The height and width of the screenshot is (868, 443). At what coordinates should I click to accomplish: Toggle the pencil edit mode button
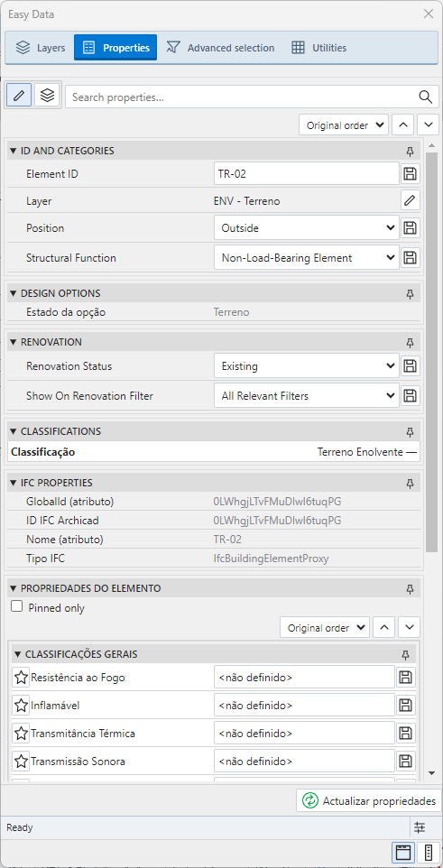(x=19, y=96)
